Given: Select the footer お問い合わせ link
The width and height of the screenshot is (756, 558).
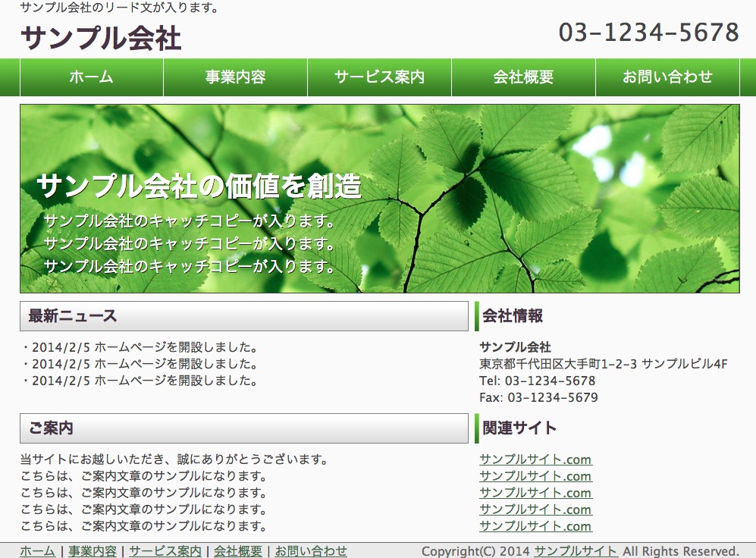Looking at the screenshot, I should click(x=311, y=551).
